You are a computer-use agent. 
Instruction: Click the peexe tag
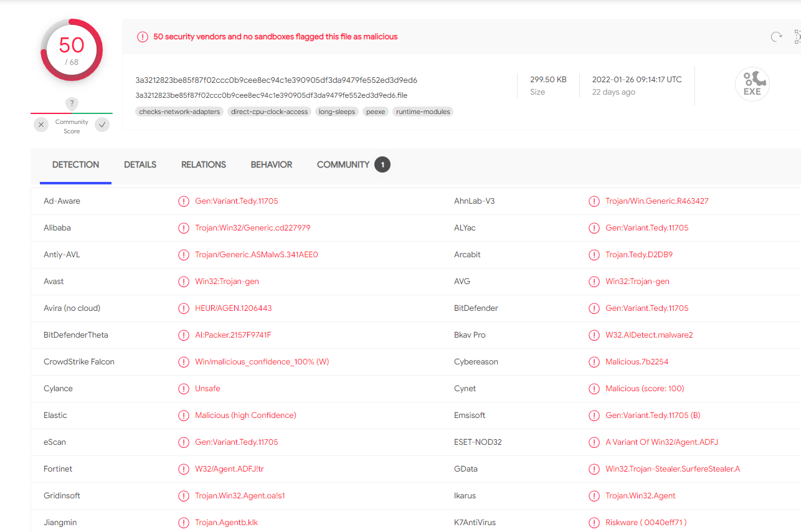(376, 112)
